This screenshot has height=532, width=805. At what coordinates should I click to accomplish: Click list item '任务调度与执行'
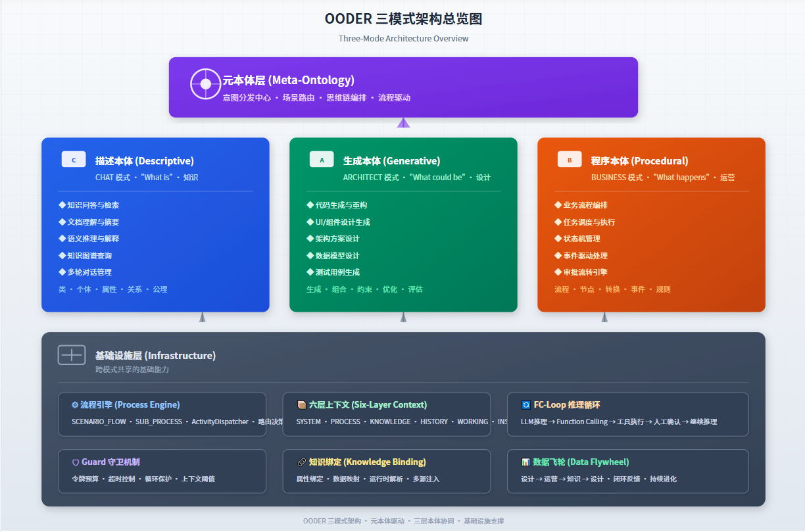(585, 222)
